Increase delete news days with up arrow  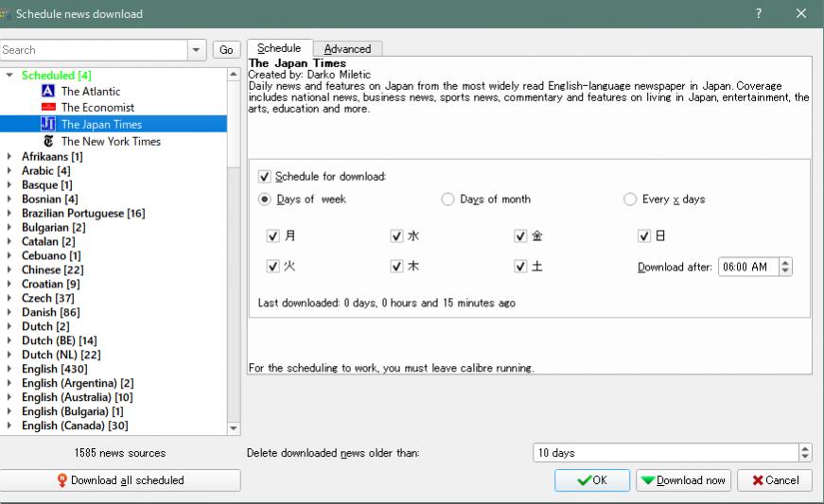click(x=805, y=448)
